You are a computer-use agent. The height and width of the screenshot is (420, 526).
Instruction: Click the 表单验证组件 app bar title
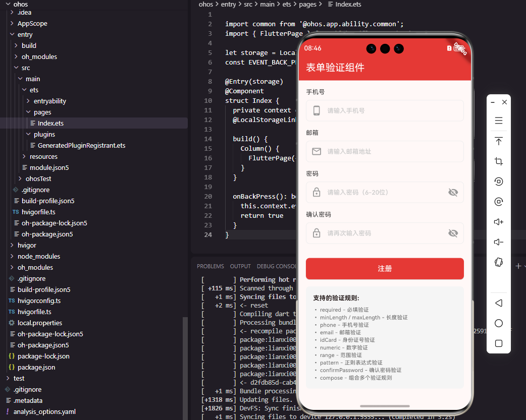(x=335, y=68)
